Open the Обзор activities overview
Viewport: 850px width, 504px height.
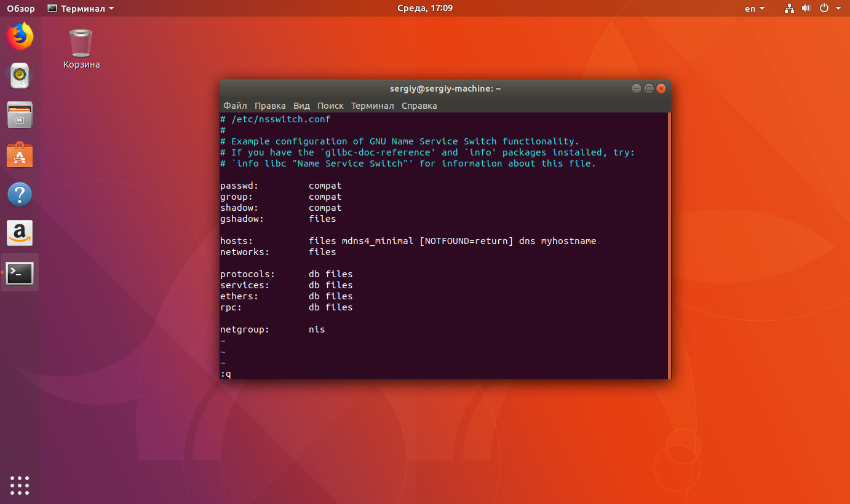21,9
